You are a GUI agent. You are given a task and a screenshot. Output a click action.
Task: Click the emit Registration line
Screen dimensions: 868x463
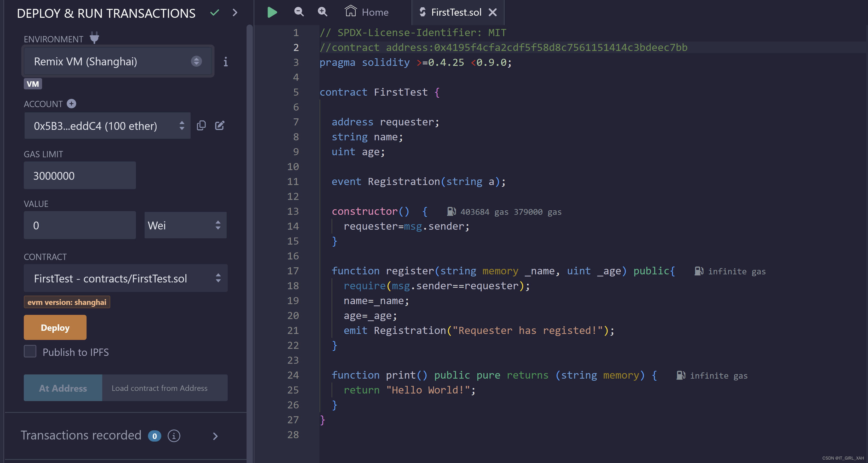point(479,330)
